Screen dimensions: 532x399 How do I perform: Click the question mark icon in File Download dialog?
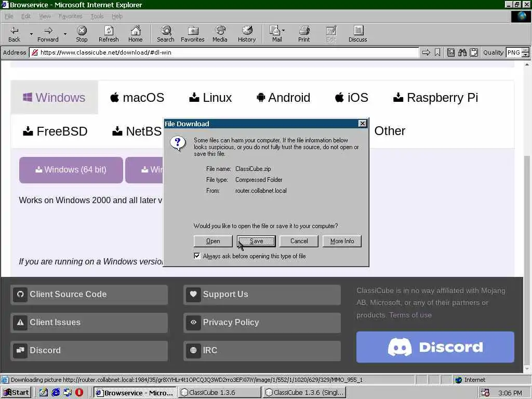[178, 143]
